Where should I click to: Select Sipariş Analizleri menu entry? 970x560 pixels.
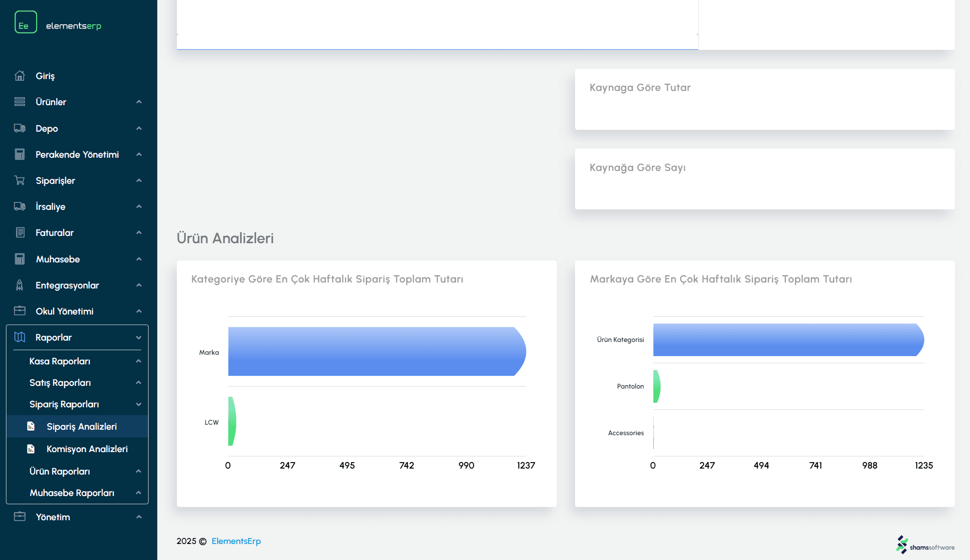(x=81, y=427)
